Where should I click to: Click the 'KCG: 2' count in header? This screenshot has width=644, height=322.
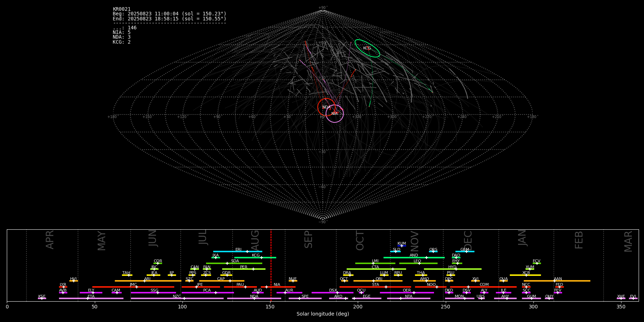122,42
